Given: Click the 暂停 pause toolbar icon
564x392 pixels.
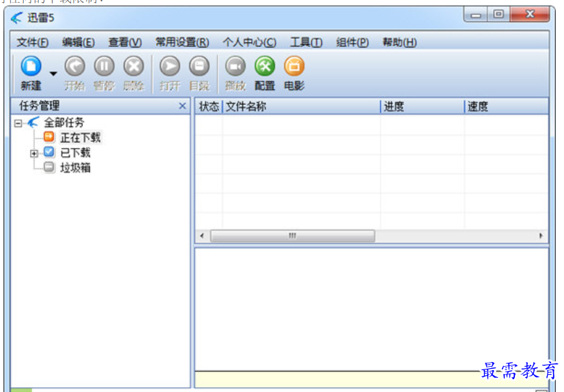Looking at the screenshot, I should click(104, 73).
